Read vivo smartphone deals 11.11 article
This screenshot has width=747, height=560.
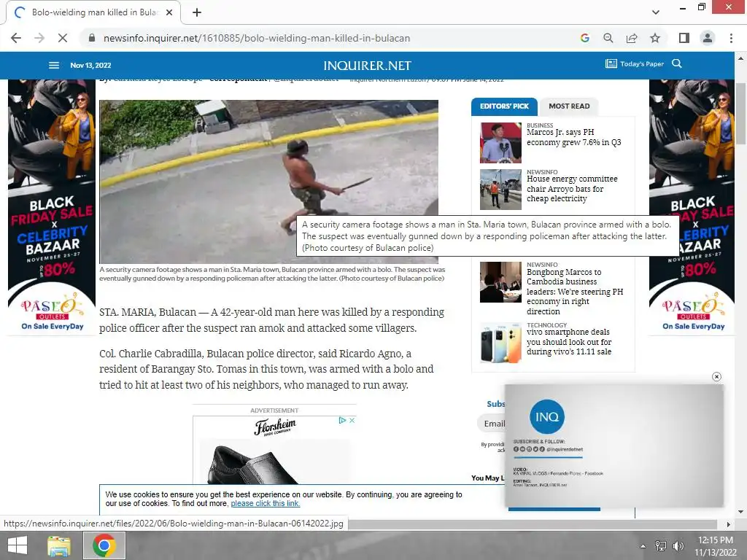tap(569, 342)
